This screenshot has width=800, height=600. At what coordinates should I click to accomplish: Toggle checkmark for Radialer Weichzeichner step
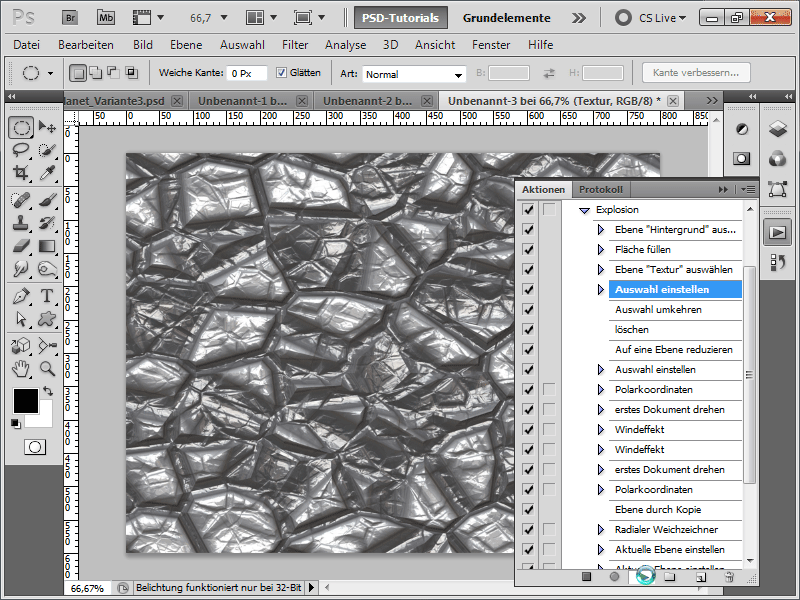coord(528,530)
